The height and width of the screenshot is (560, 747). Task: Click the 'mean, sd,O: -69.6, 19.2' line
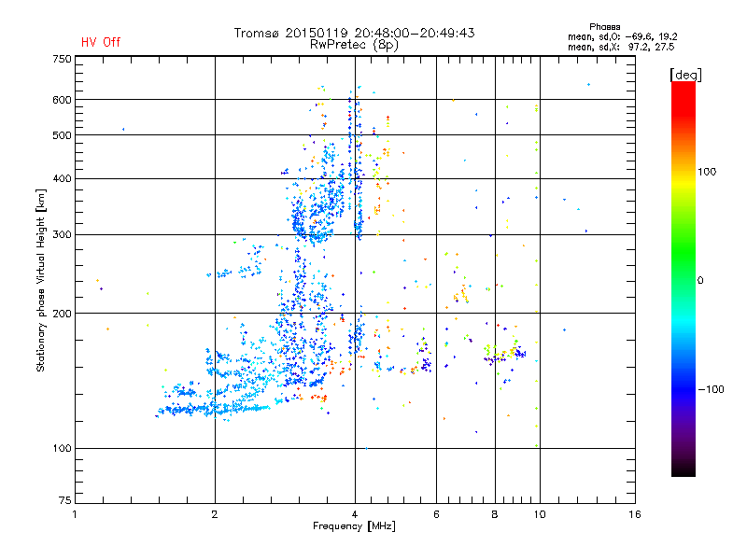[x=622, y=36]
